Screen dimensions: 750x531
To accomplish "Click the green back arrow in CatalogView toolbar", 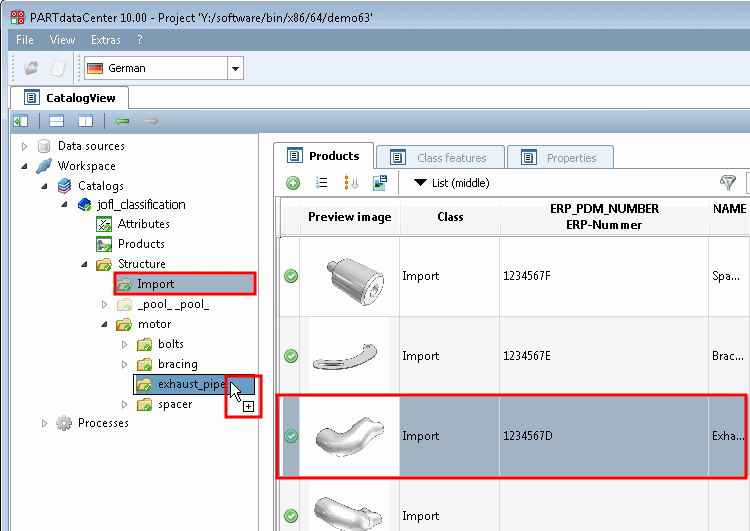I will pos(122,121).
